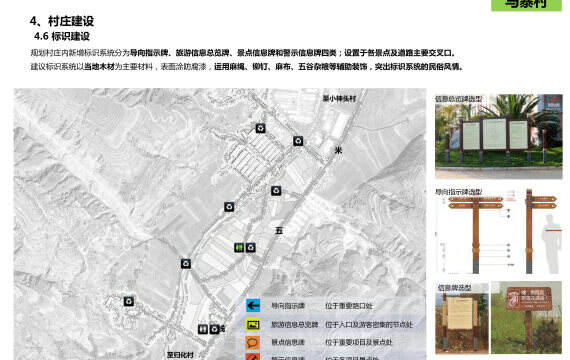570x360 pixels.
Task: Click the northernmost recycle marker on the map
Action: coord(260,128)
